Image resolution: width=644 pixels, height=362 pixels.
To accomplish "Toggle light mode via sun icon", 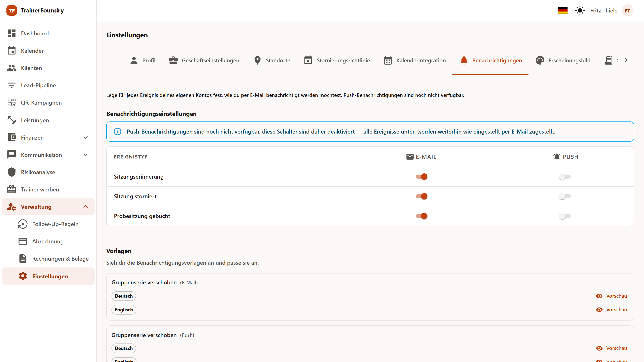I will tap(580, 10).
